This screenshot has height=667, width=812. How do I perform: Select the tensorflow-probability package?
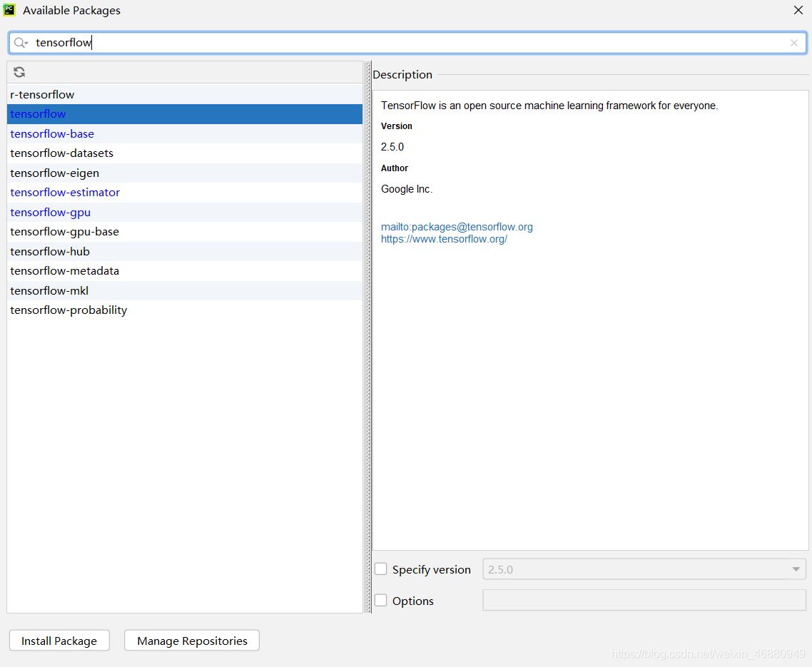[68, 310]
